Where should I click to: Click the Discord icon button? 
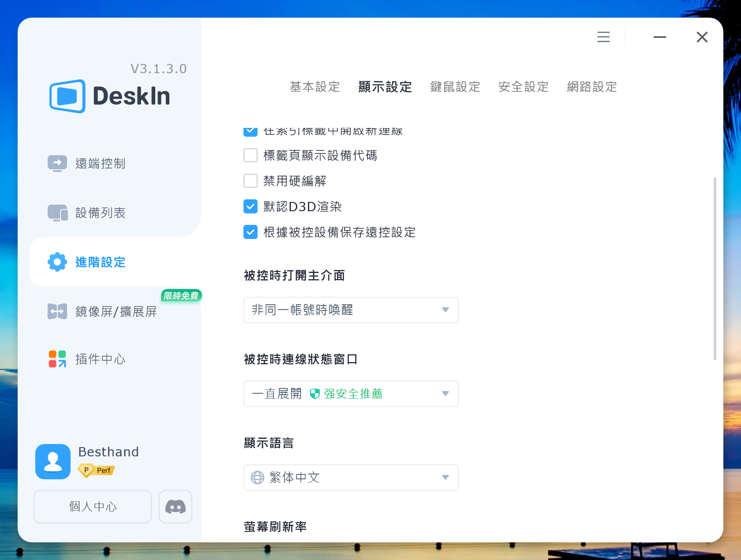175,507
